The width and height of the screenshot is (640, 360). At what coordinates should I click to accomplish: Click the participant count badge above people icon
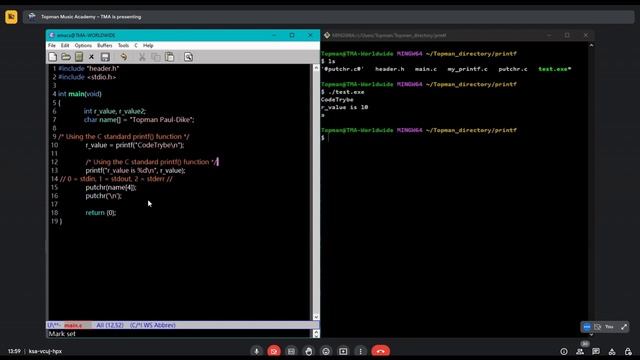(584, 344)
